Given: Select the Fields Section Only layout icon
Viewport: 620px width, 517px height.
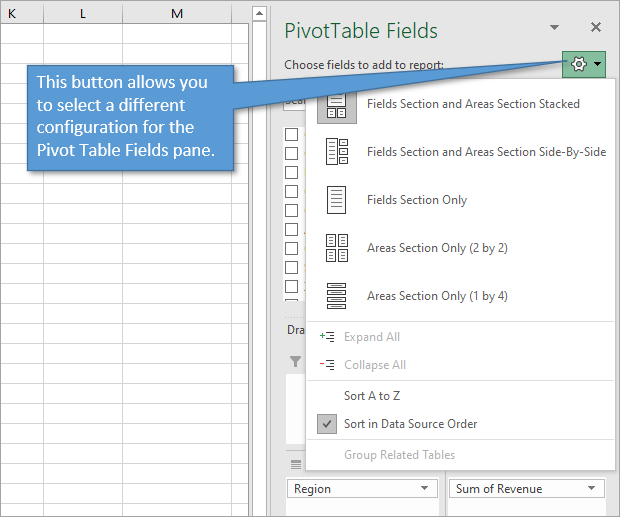Looking at the screenshot, I should (x=337, y=200).
